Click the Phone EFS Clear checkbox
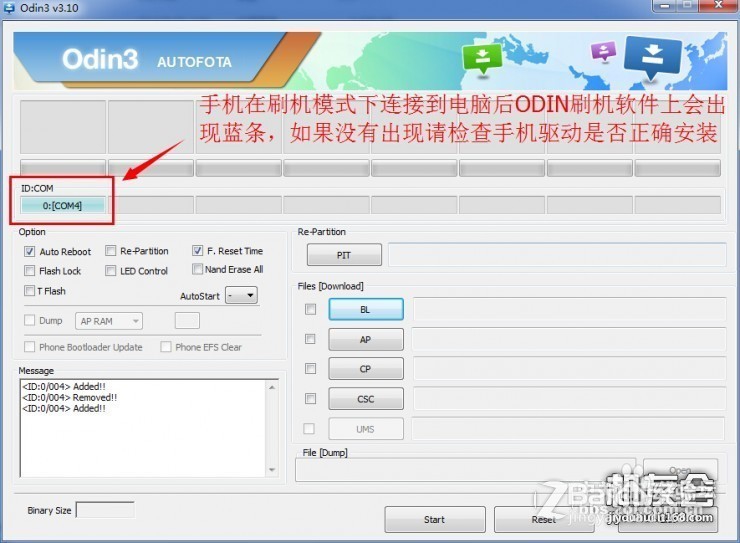 pos(166,347)
